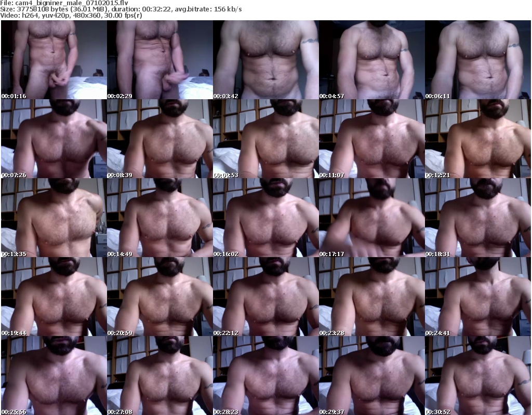Pick the frame marked 00:17:17

tap(372, 218)
